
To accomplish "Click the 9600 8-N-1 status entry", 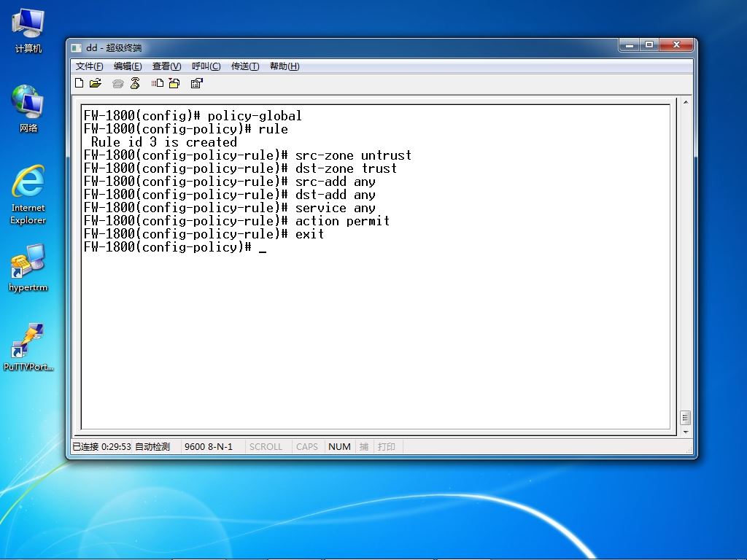I will 209,447.
